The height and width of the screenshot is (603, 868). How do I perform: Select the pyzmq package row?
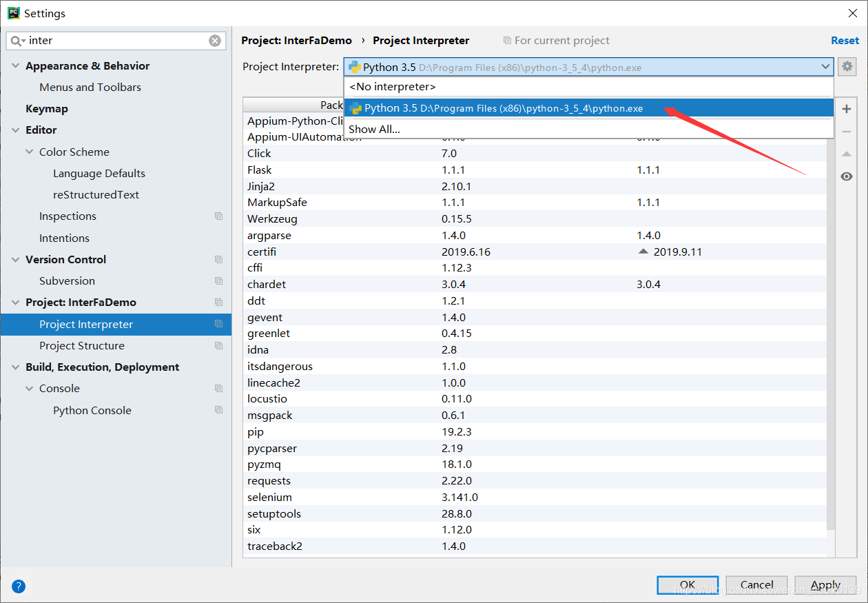click(535, 464)
